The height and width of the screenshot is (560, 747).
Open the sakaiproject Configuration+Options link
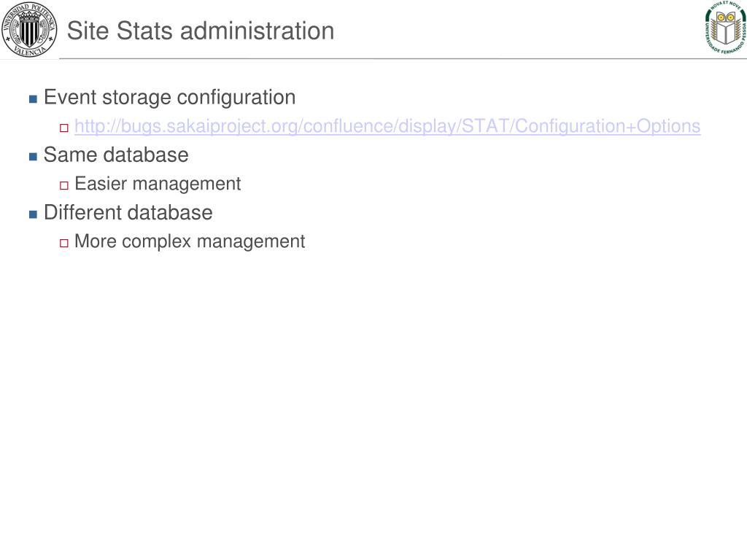tap(387, 126)
